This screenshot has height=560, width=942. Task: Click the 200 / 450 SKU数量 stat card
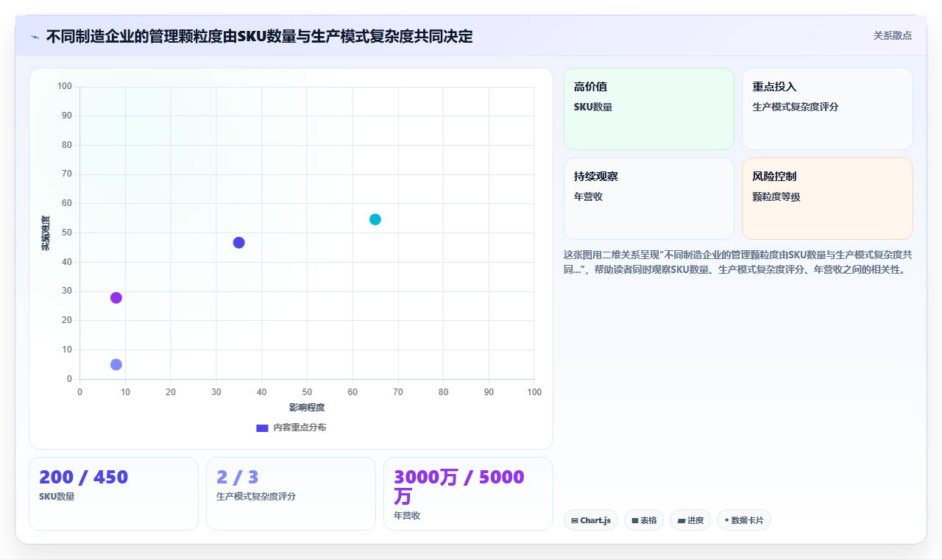pyautogui.click(x=113, y=494)
